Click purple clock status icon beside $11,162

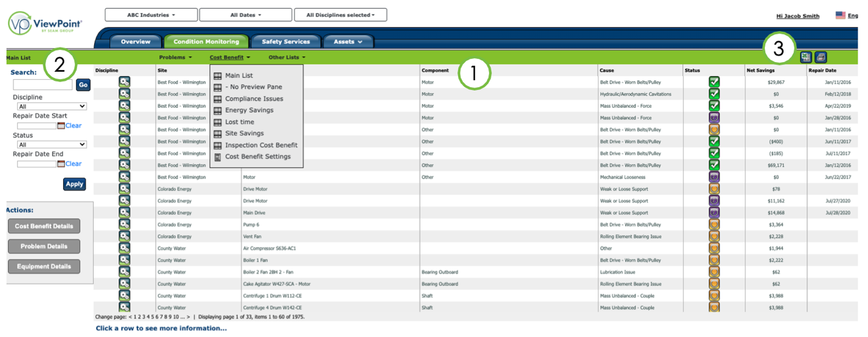[714, 201]
